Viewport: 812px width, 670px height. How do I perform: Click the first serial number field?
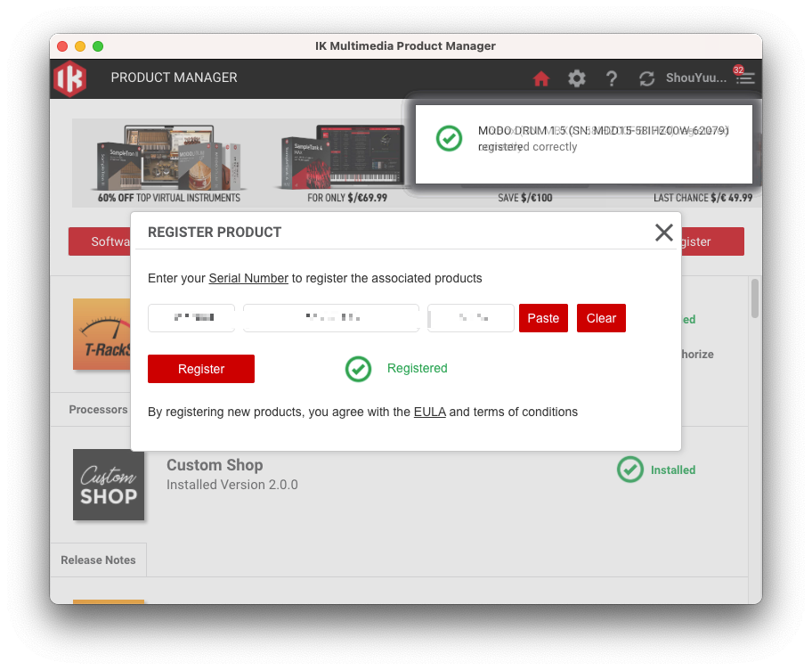pos(191,318)
